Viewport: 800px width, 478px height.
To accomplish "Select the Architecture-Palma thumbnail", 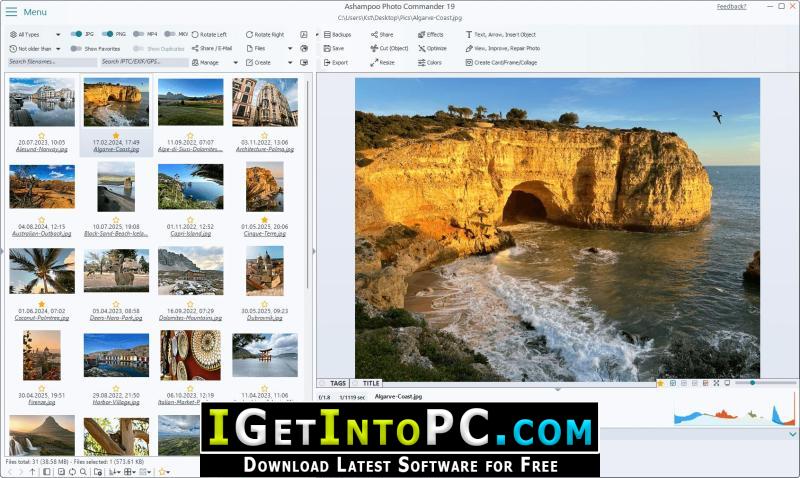I will point(265,102).
